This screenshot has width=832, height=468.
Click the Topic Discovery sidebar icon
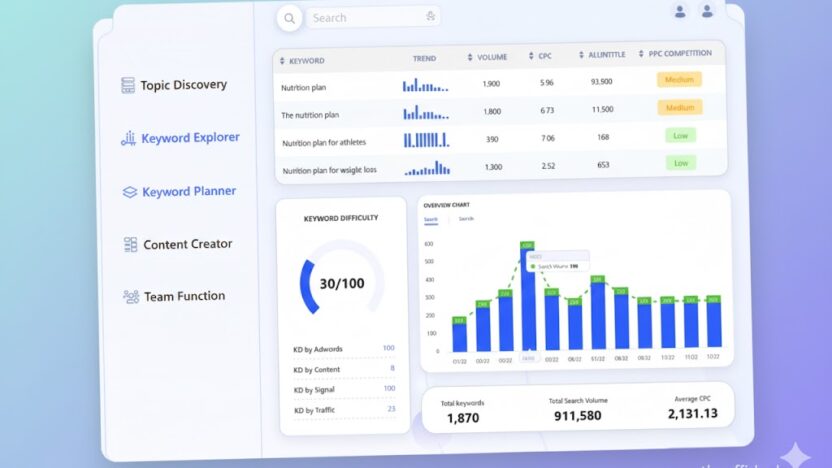click(128, 86)
